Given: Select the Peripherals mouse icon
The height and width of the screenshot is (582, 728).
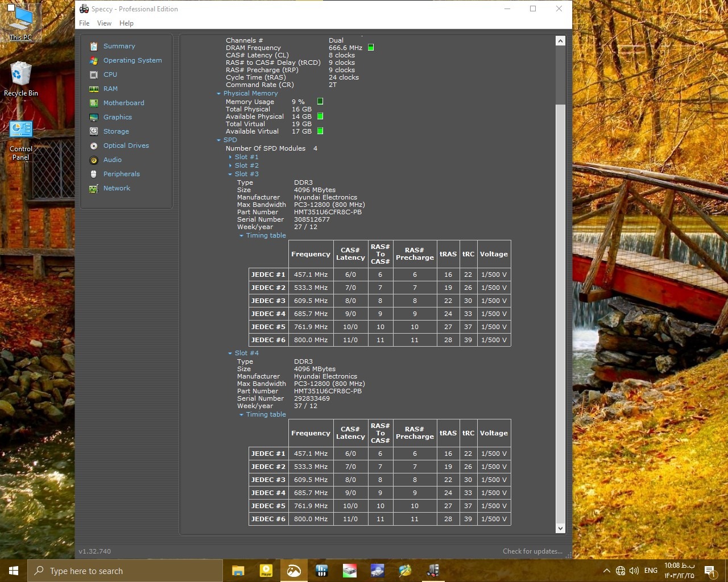Looking at the screenshot, I should coord(94,174).
